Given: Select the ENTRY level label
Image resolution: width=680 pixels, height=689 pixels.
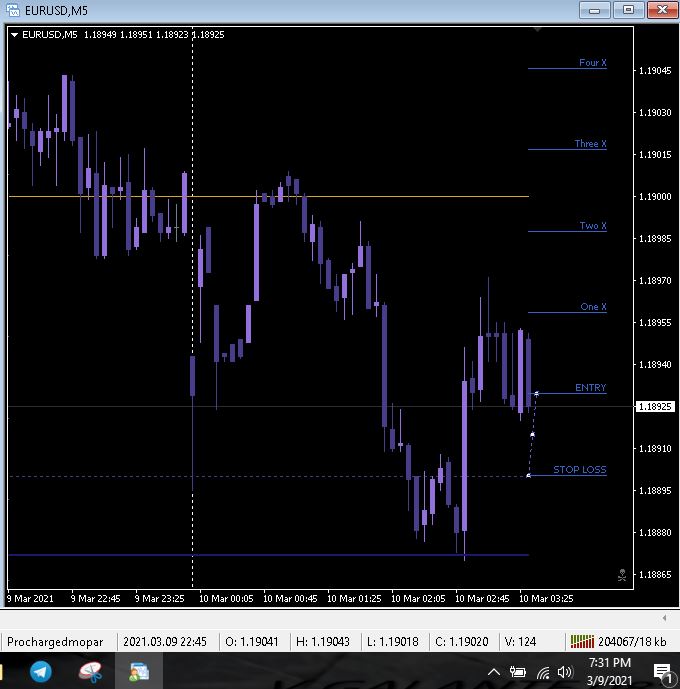Looking at the screenshot, I should [x=591, y=388].
